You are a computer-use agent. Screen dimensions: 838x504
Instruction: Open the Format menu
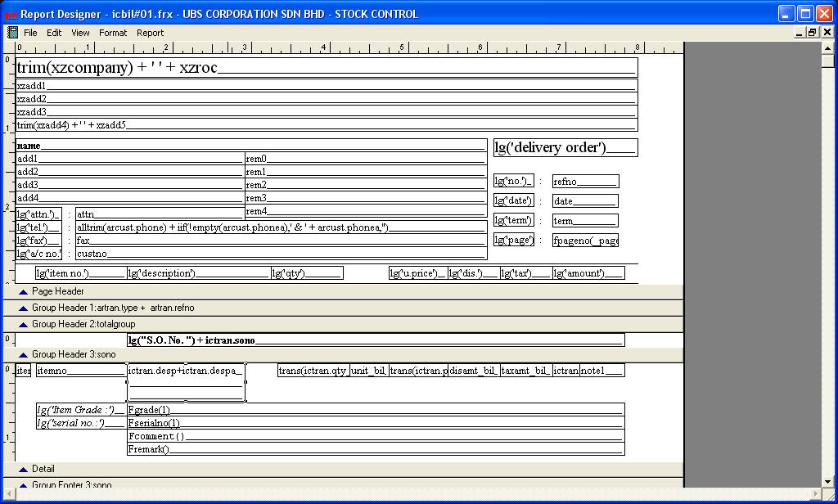coord(113,33)
